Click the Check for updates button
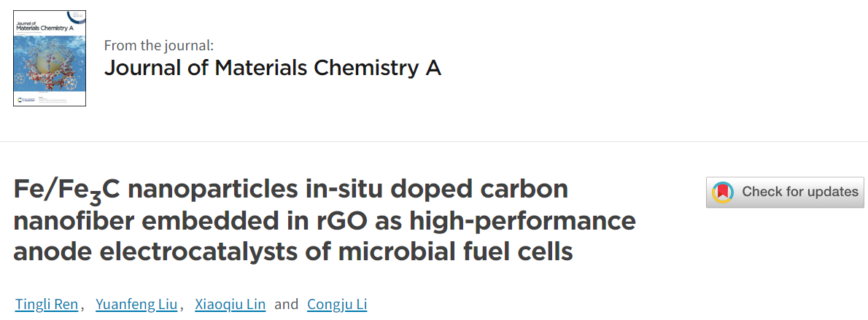 click(785, 192)
